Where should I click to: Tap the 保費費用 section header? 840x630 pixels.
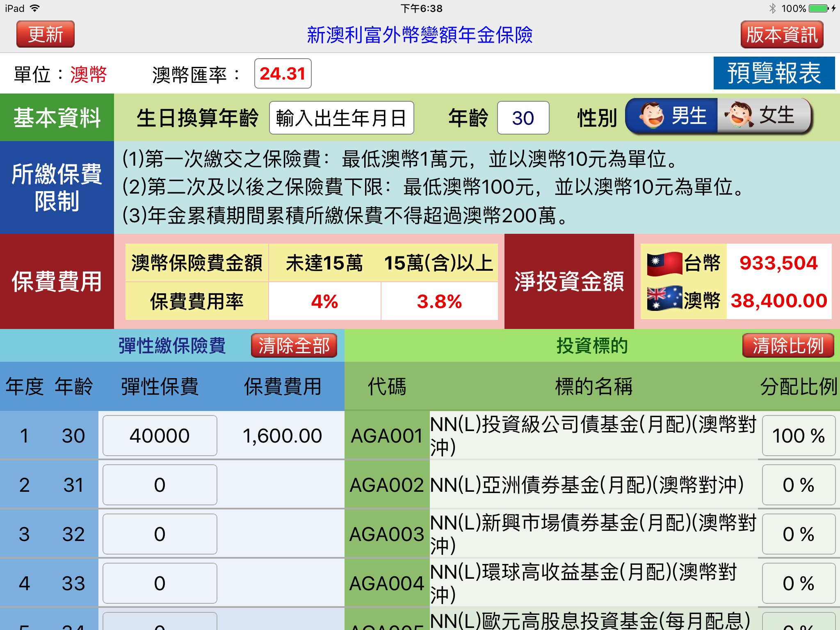pyautogui.click(x=57, y=281)
